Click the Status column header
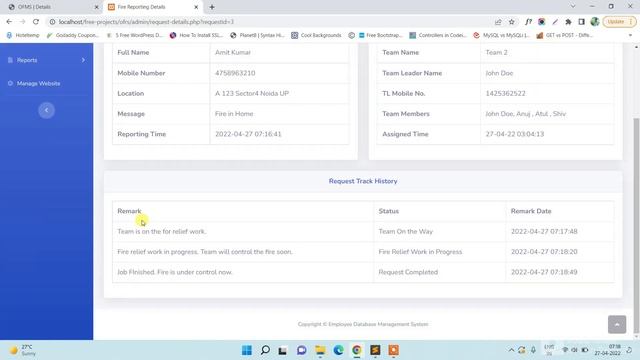 coord(389,211)
